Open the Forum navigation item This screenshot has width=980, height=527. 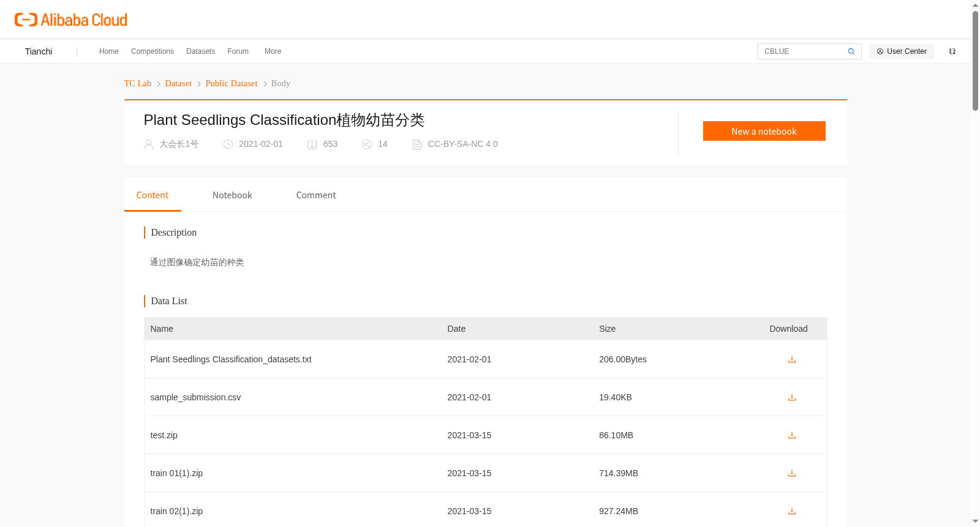(x=238, y=51)
